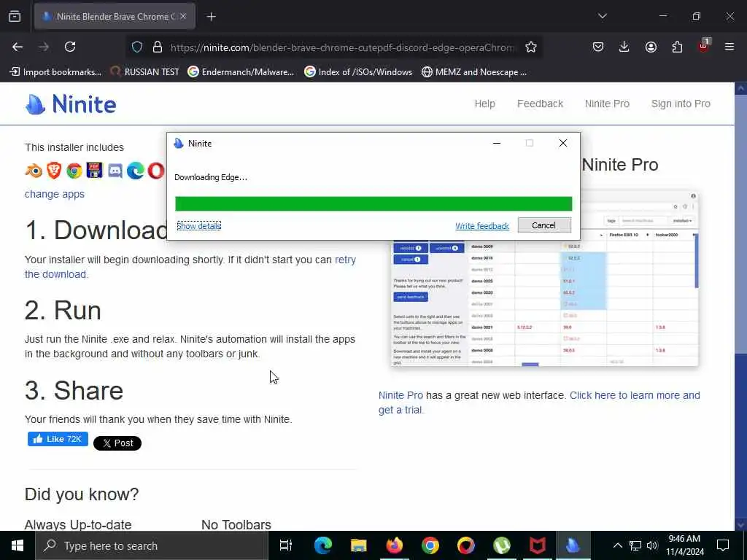Click the padlock site security icon

(x=158, y=47)
